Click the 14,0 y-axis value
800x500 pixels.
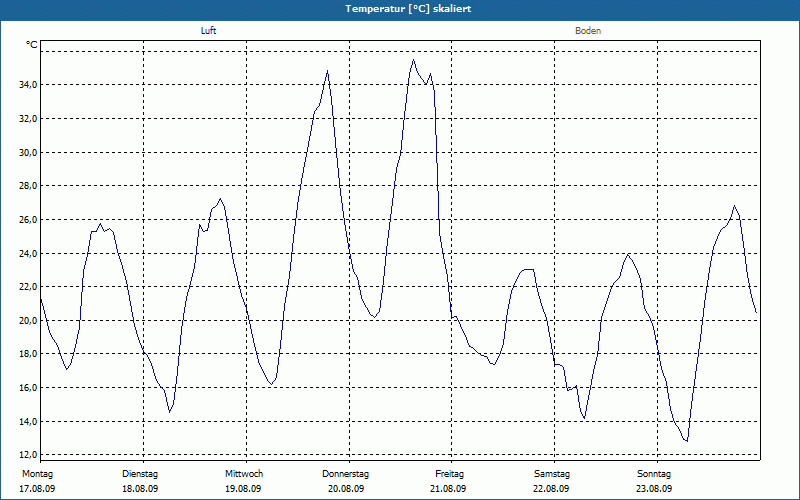click(x=28, y=421)
